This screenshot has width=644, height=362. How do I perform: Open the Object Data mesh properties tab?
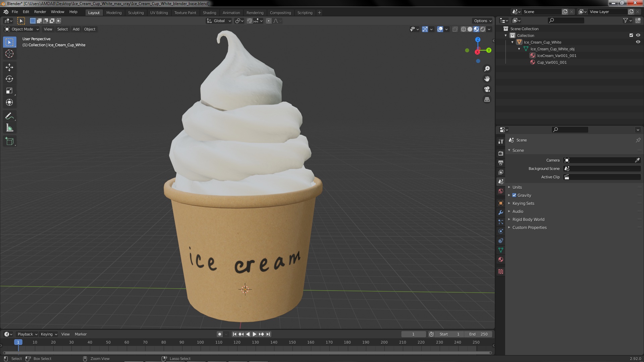coord(501,250)
